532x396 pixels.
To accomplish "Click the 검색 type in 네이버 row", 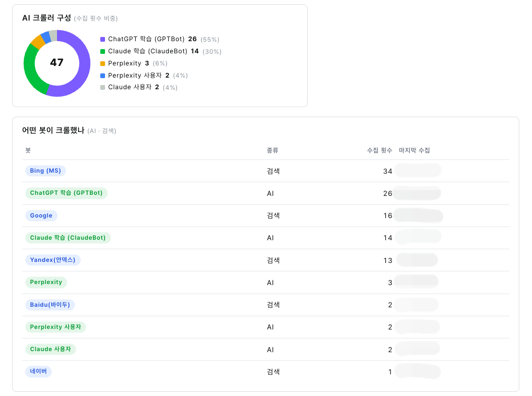I will 273,372.
